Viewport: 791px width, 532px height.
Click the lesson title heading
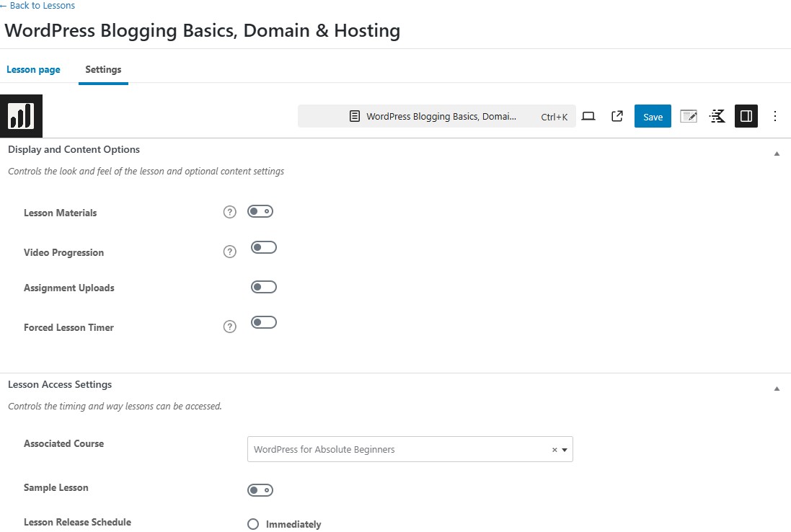pyautogui.click(x=203, y=31)
